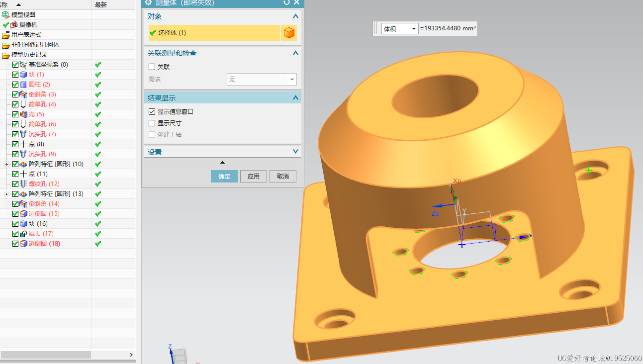Click the 阵列特征 (13) pattern icon
This screenshot has height=364, width=643.
[23, 194]
